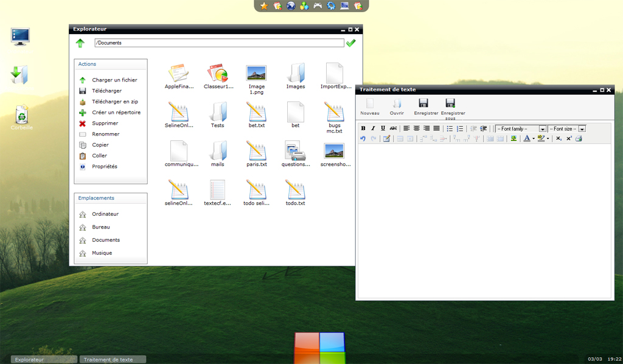The width and height of the screenshot is (623, 364).
Task: Increase indent of paragraph
Action: pos(483,129)
